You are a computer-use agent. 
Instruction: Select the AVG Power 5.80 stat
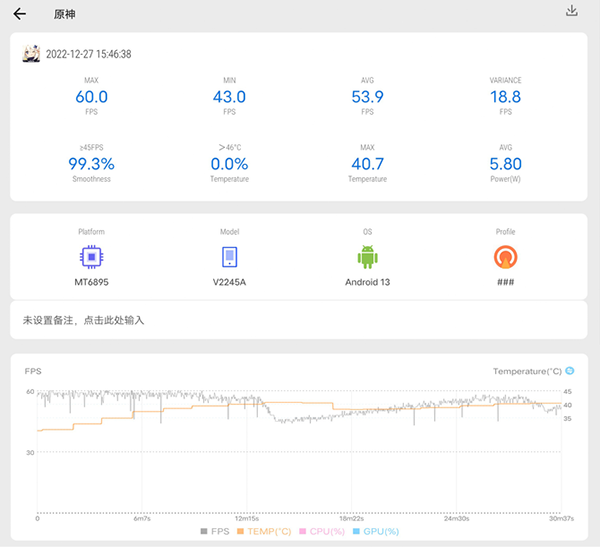(505, 164)
